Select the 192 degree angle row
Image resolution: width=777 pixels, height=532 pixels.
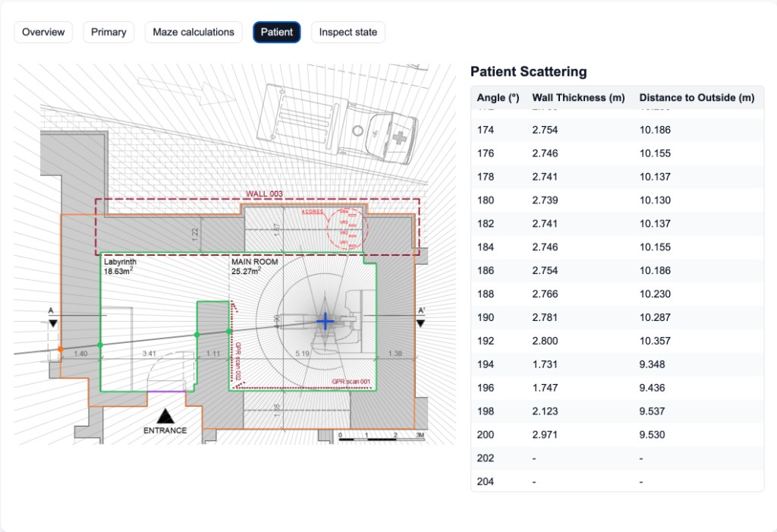coord(618,341)
